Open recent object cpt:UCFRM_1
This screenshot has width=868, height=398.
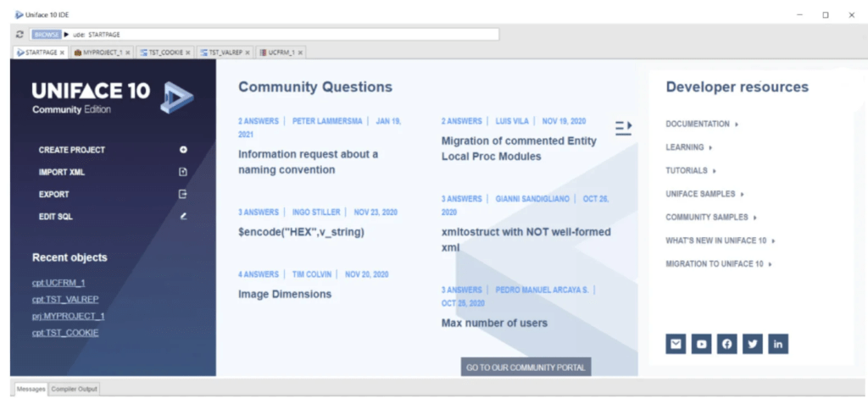coord(58,283)
